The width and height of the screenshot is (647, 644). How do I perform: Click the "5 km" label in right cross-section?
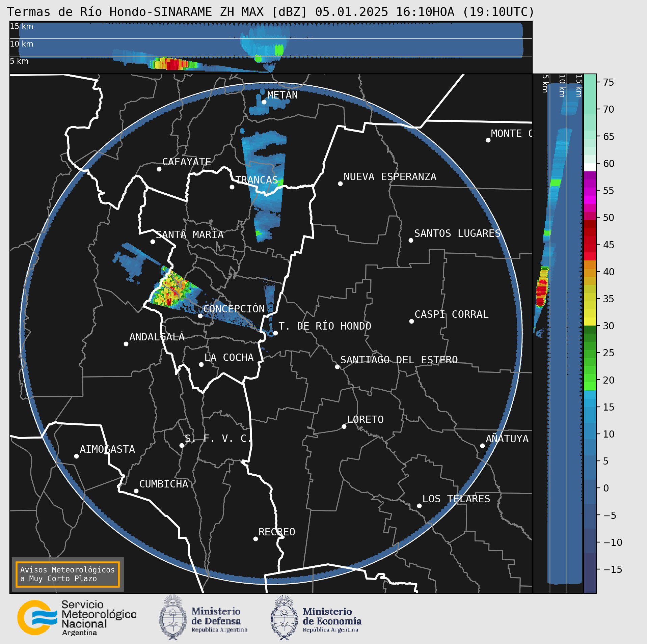click(x=545, y=84)
